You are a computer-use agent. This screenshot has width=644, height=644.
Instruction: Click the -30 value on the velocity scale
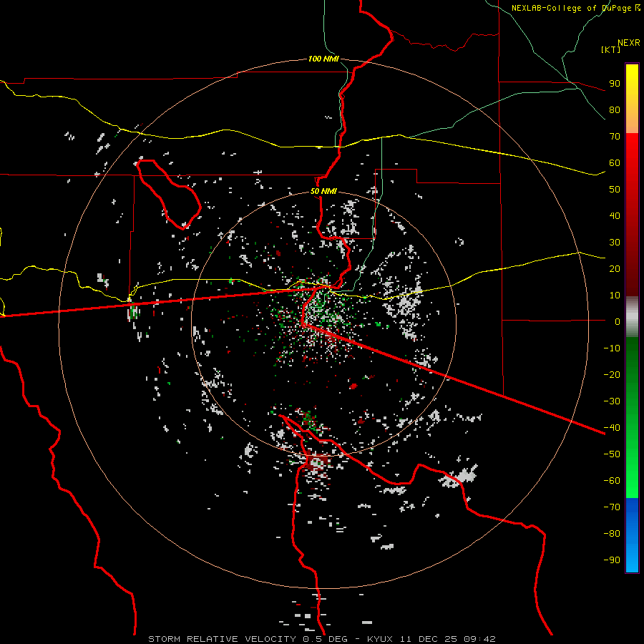tap(612, 401)
